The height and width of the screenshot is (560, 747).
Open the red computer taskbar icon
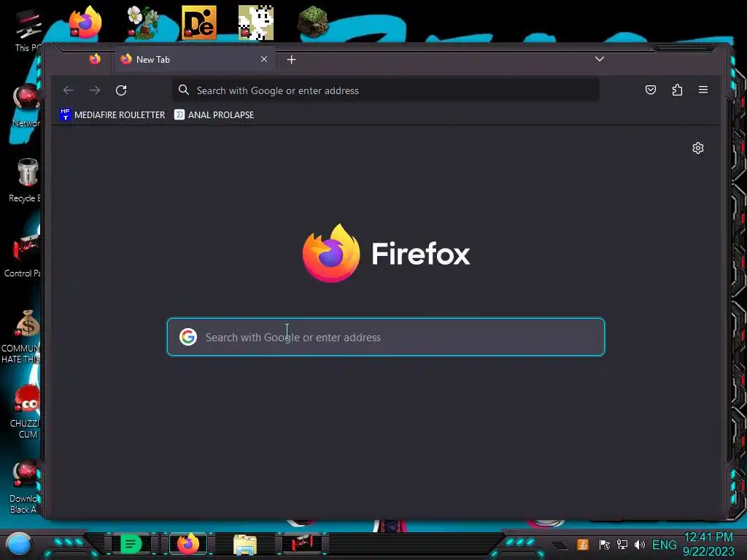303,542
